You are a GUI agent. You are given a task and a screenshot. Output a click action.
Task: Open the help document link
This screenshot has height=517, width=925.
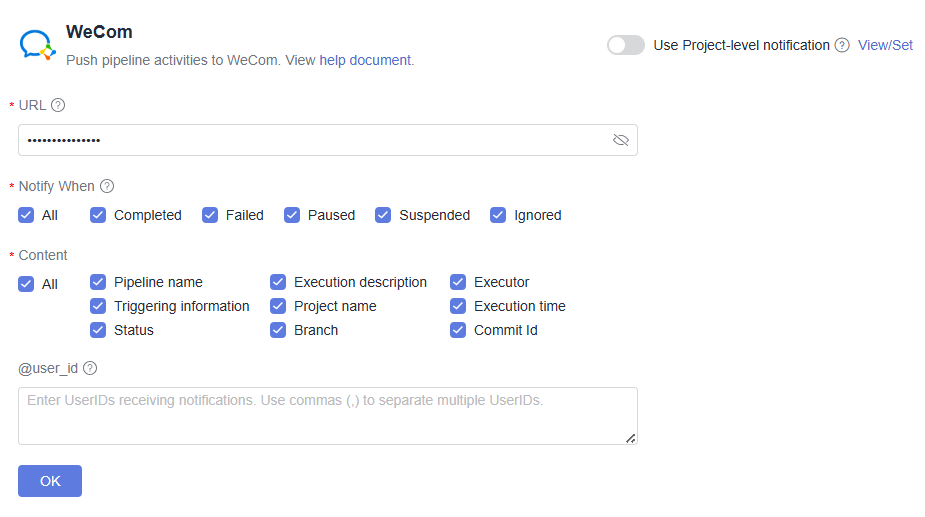365,60
